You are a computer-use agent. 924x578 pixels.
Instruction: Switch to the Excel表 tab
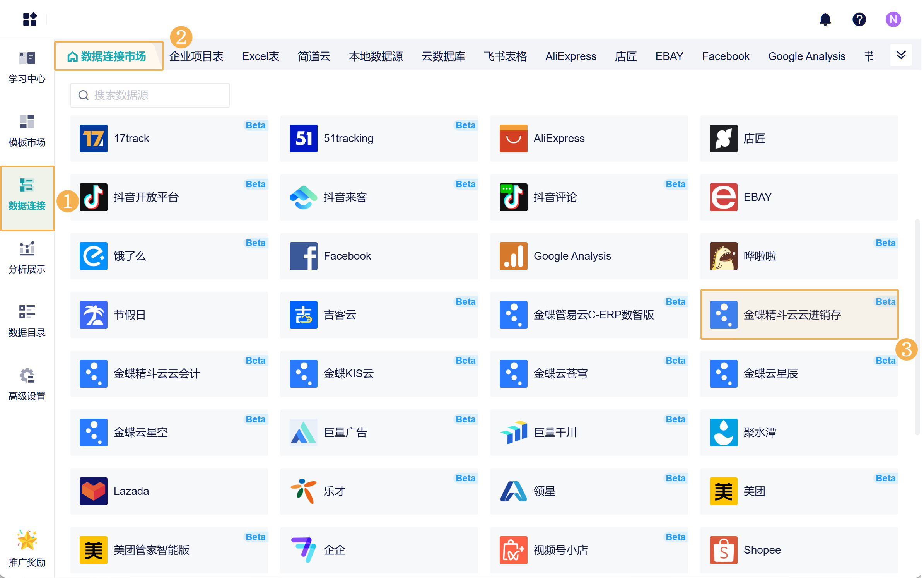point(261,56)
